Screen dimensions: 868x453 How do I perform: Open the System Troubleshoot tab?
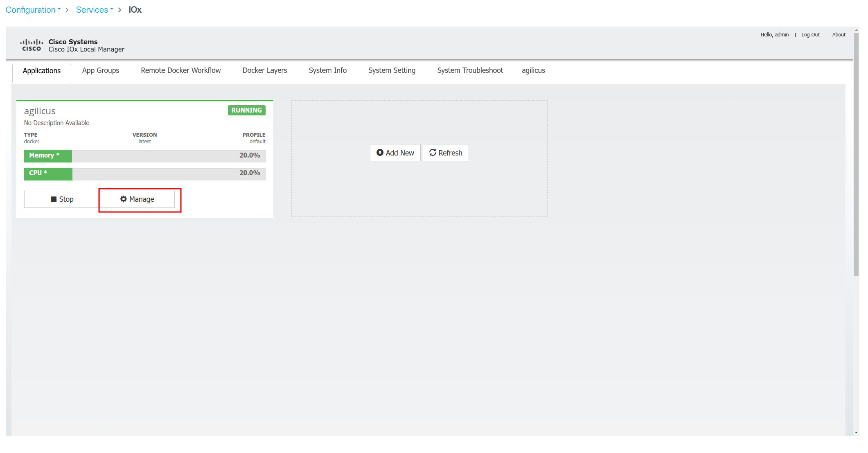point(470,70)
